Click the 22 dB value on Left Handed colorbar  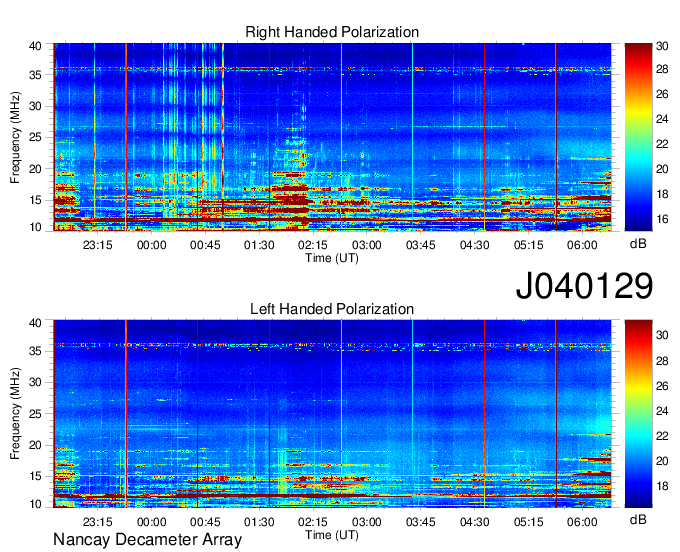coord(662,436)
